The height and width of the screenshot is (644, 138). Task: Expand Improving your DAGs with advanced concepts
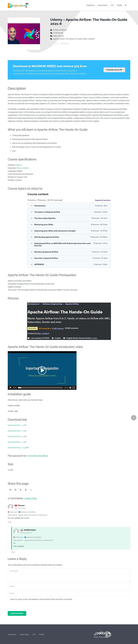point(69,231)
